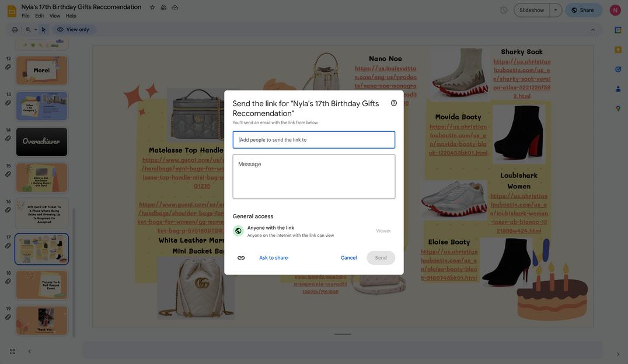Open the Keep notes side panel icon
628x364 pixels.
coord(618,50)
